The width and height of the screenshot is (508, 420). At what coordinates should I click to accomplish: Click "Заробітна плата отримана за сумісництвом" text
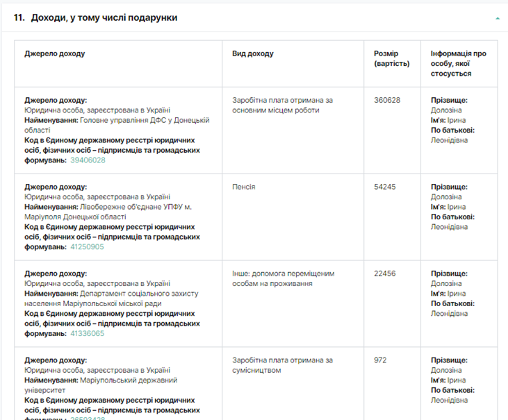tap(282, 365)
